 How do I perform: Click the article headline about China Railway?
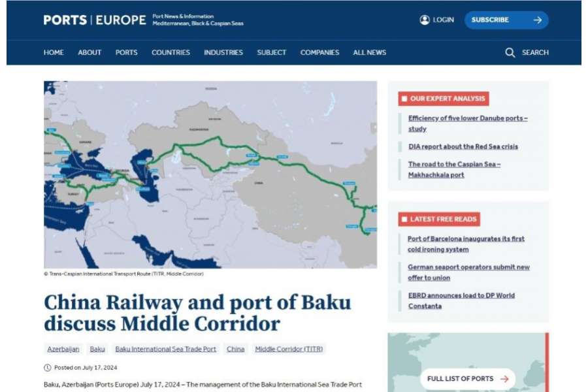[197, 313]
